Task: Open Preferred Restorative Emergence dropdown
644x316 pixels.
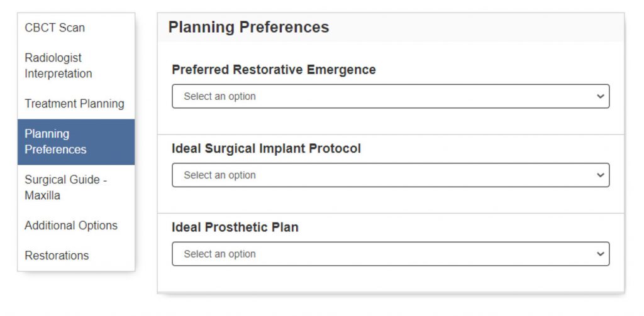Action: [390, 97]
